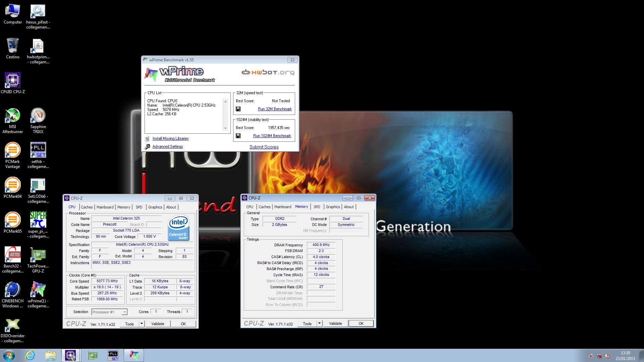Open Internet Explorer from the taskbar
This screenshot has height=362, width=644.
[30, 355]
